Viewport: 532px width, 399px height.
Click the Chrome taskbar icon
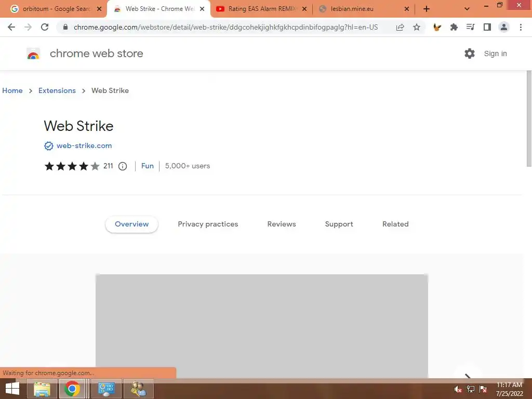72,389
